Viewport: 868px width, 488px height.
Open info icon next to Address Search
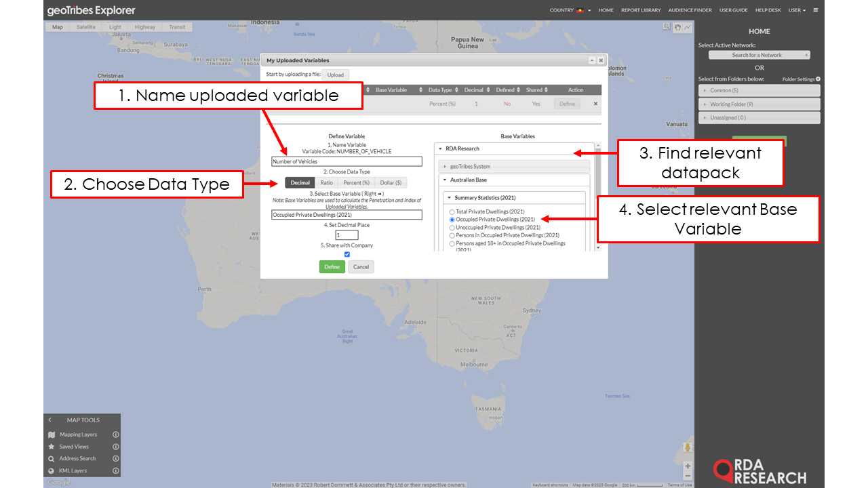115,459
